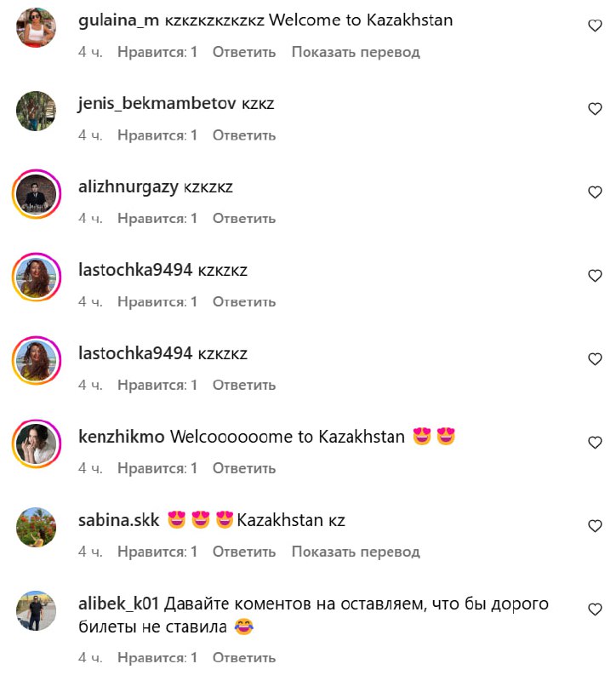Tap the heart icon beside sabina.skk's comment

(x=595, y=525)
